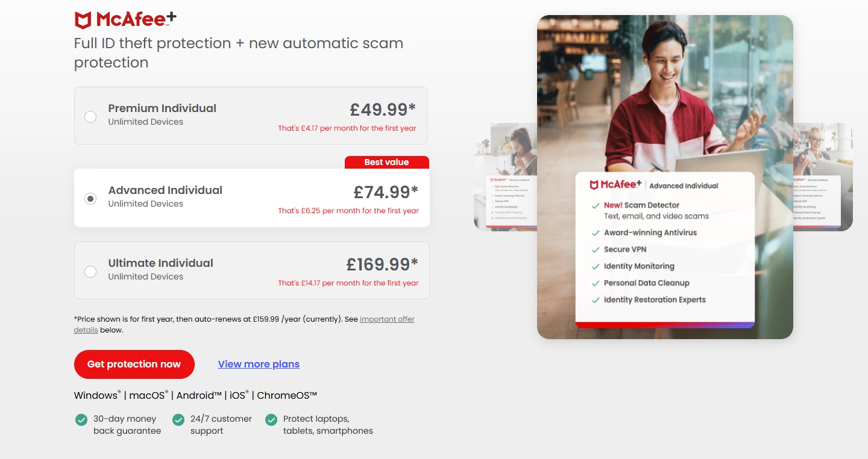Click the Personal Data Cleanup checkmark in card
The width and height of the screenshot is (868, 459).
[596, 283]
